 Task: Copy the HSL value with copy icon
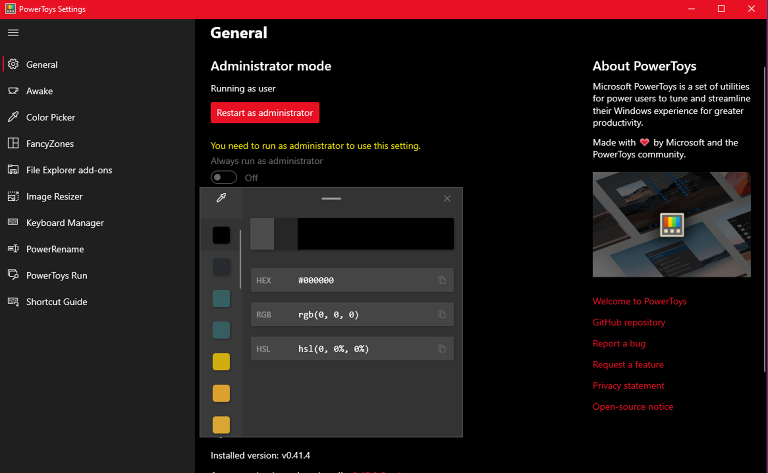tap(442, 349)
